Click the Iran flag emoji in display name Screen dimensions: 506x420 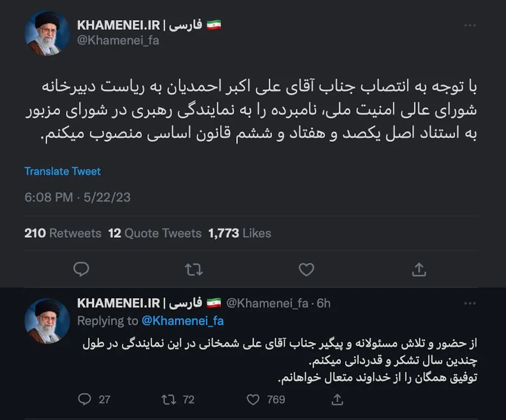[x=213, y=24]
